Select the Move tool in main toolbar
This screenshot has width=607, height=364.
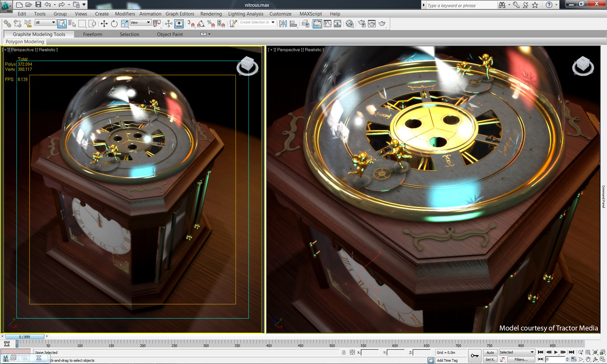pyautogui.click(x=104, y=23)
